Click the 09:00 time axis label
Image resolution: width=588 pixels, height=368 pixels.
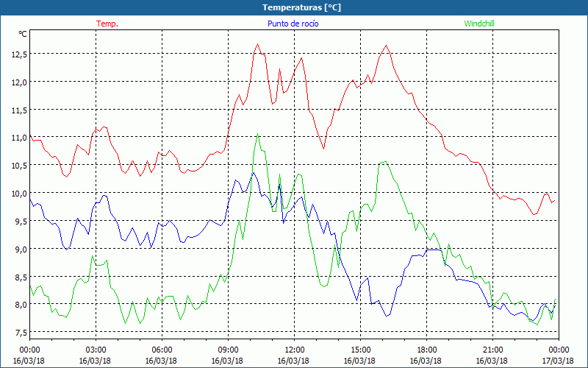pyautogui.click(x=228, y=350)
